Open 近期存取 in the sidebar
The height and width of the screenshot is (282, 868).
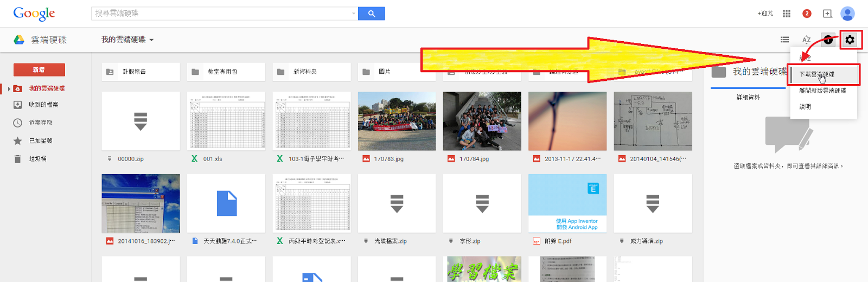click(41, 123)
